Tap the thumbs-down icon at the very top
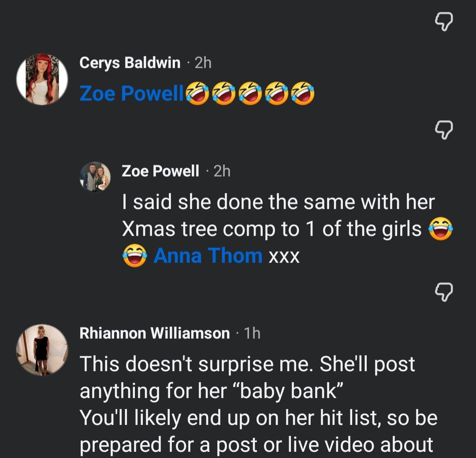476x458 pixels. pyautogui.click(x=444, y=22)
